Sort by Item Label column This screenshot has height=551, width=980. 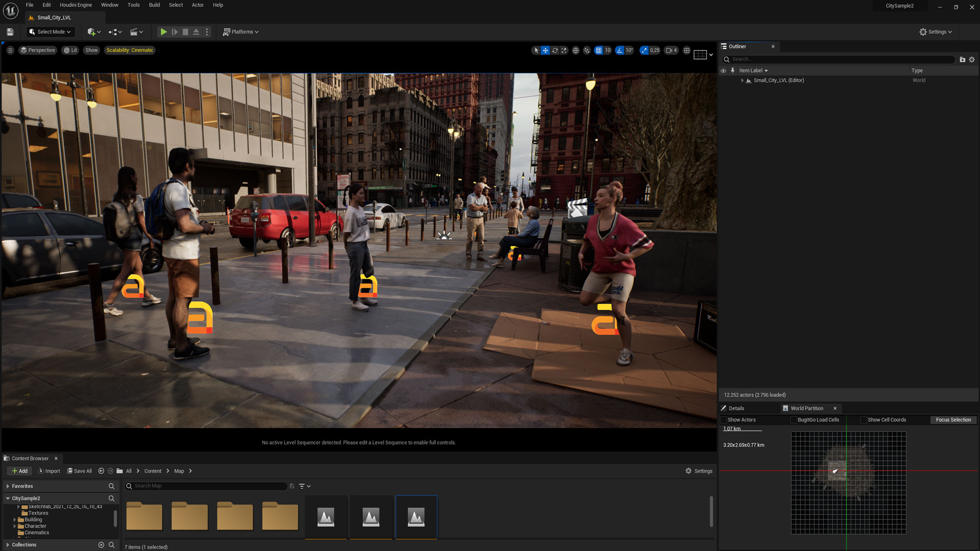[753, 70]
